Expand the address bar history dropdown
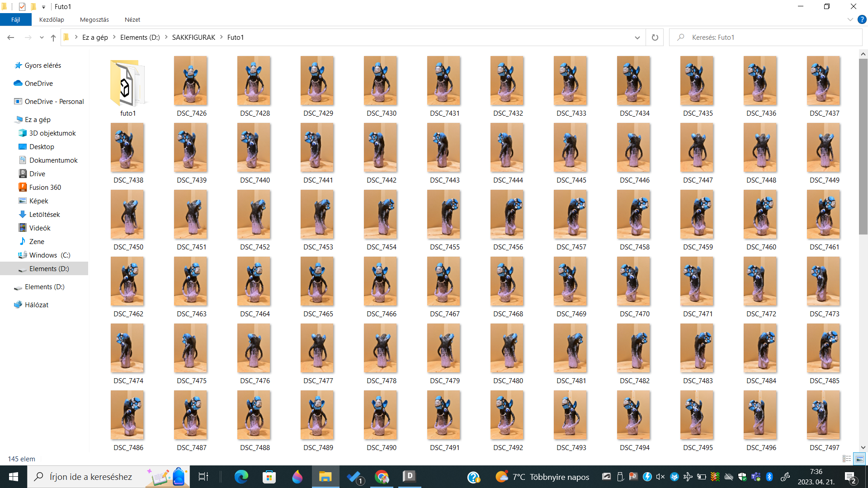This screenshot has width=868, height=488. 637,38
